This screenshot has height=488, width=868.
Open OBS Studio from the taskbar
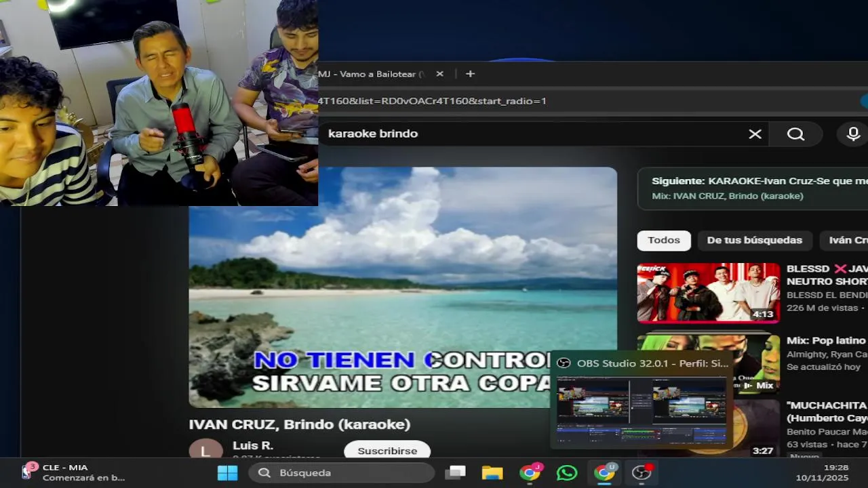click(642, 472)
